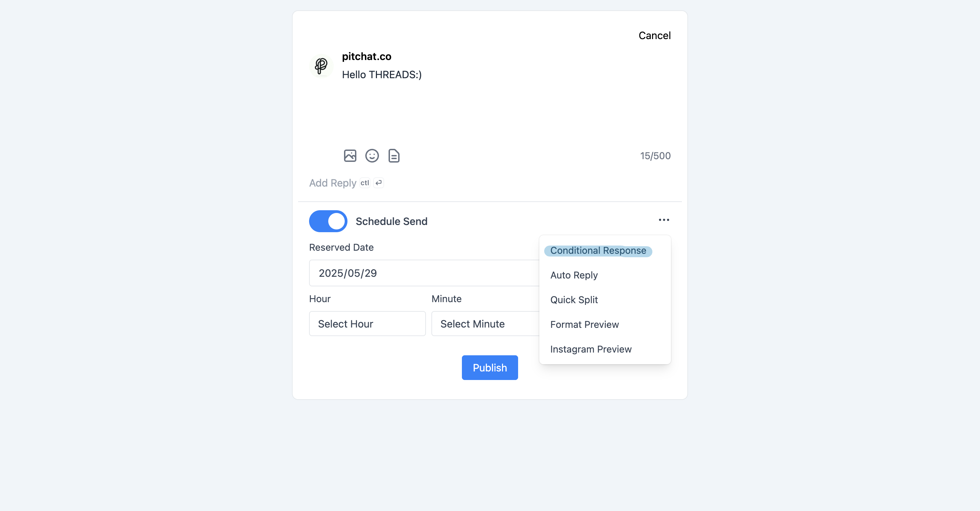980x511 pixels.
Task: Open Format Preview from the menu
Action: click(x=584, y=324)
